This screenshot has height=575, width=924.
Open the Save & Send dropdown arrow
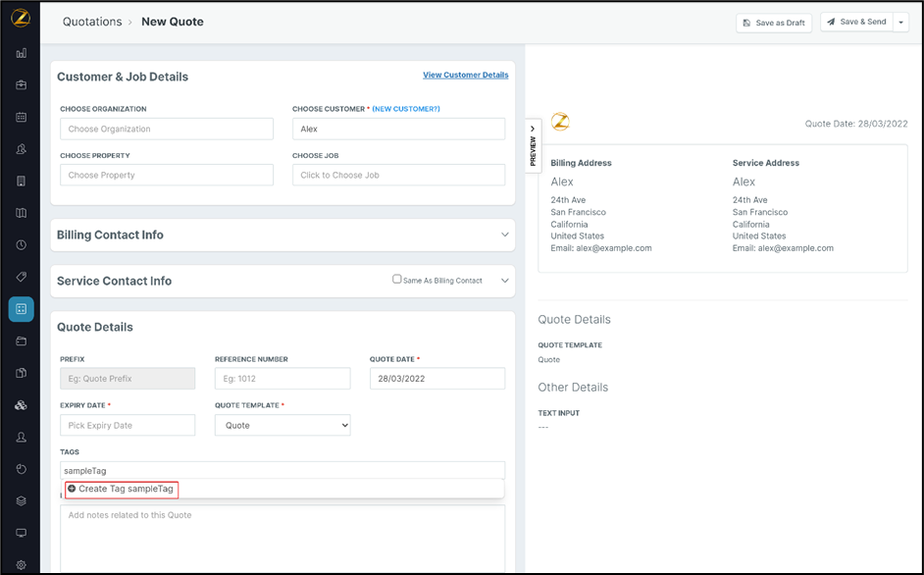[x=901, y=23]
